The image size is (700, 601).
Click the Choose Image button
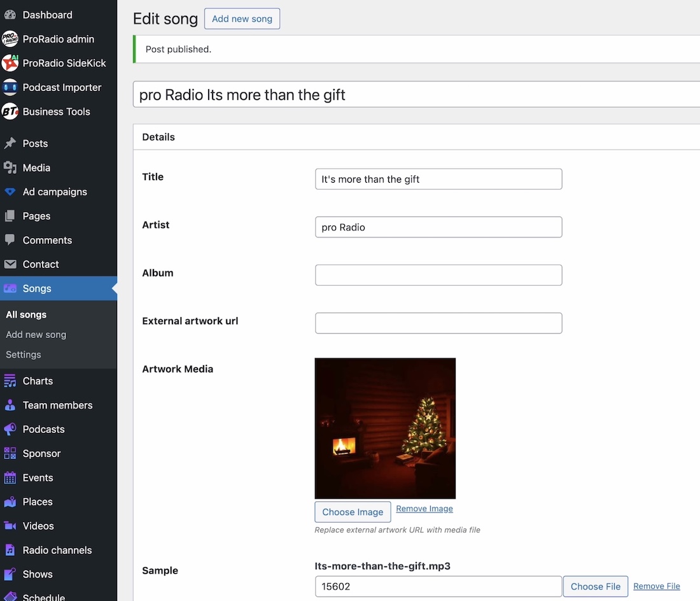coord(353,512)
